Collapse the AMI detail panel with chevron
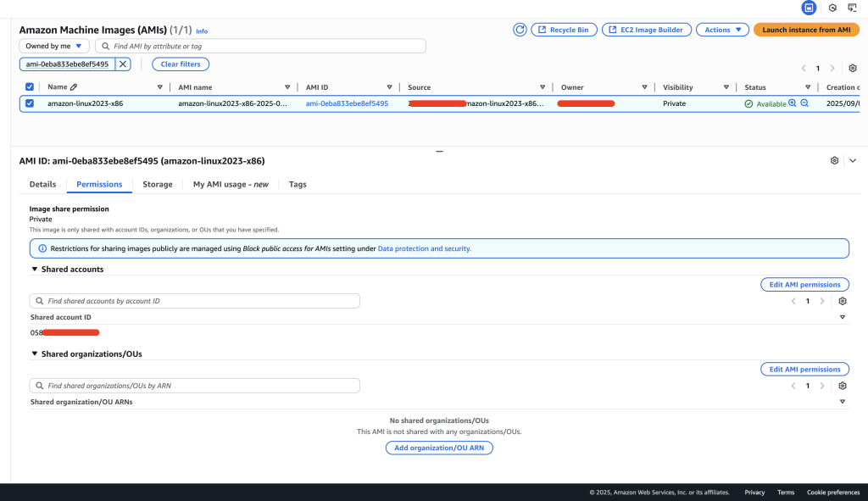Image resolution: width=868 pixels, height=501 pixels. (x=853, y=160)
